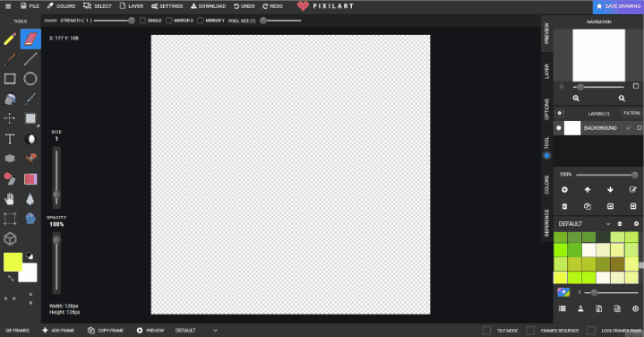Click Save Drawing button
644x337 pixels.
618,6
